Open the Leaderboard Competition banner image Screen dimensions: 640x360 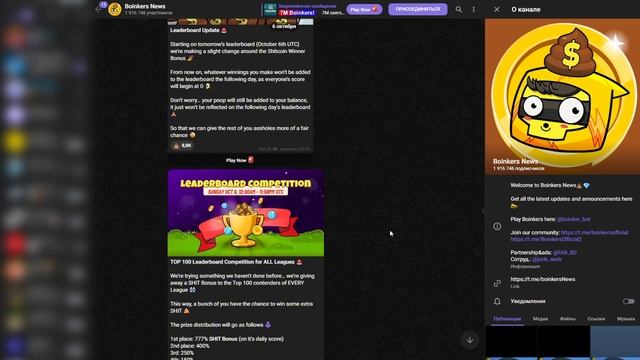[246, 213]
